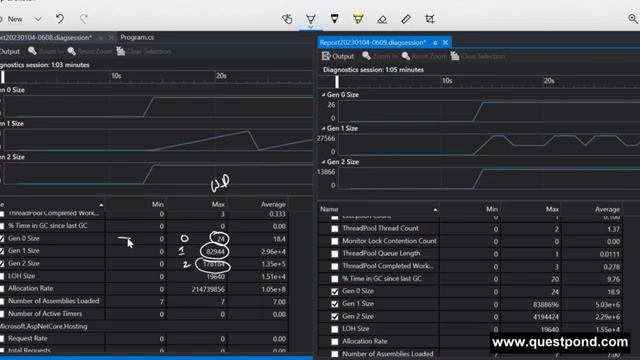This screenshot has height=360, width=640.
Task: Select the Report20230104-0609.diagsession tab
Action: tap(373, 42)
